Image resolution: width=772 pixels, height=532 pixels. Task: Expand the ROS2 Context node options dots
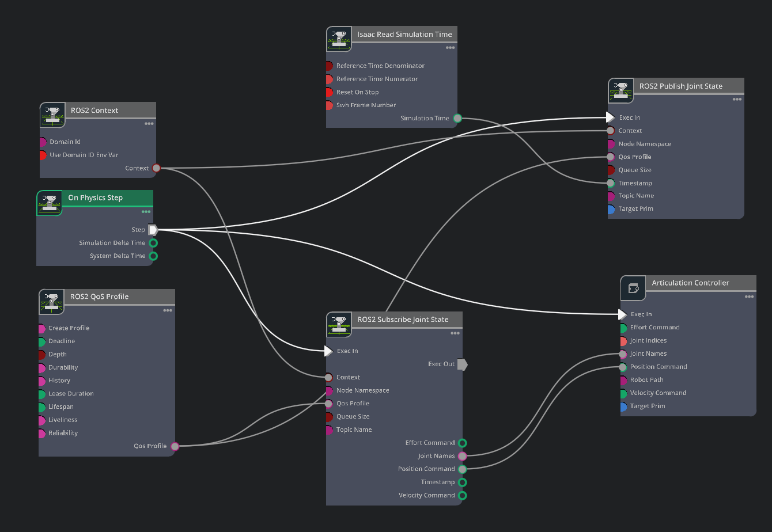[149, 124]
